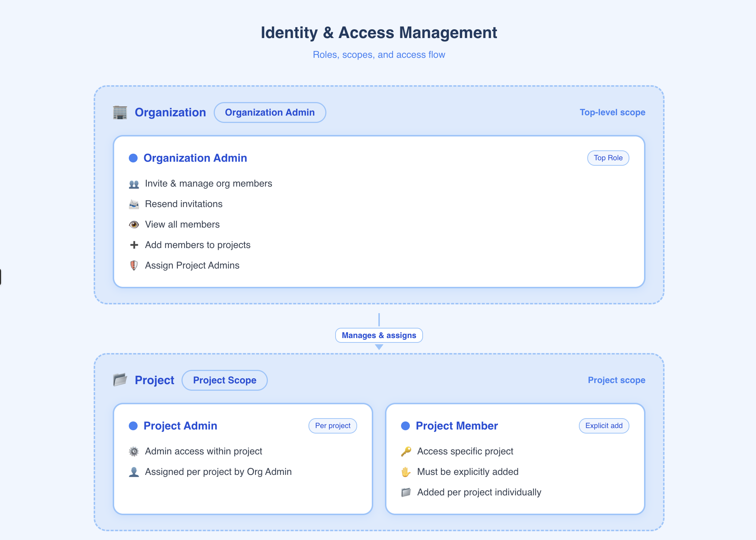This screenshot has height=540, width=756.
Task: Click the Organization Admin pill badge
Action: tap(270, 112)
